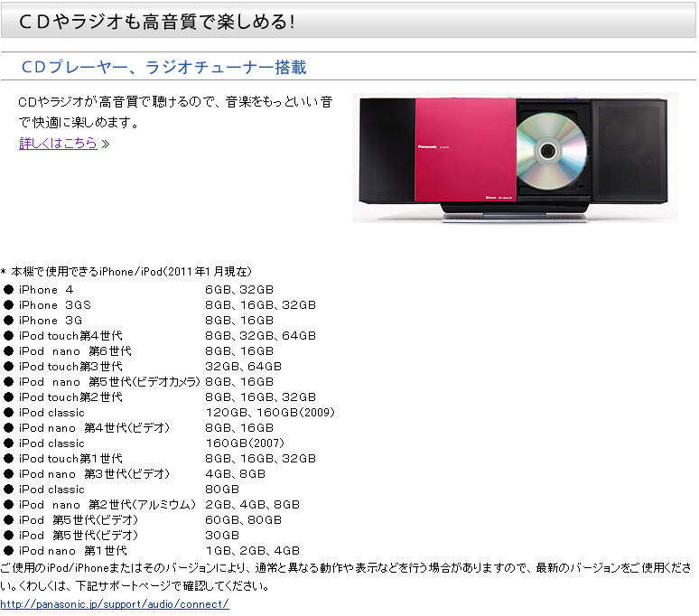Click the bullet icon beside iPod nano 第1世代
Screen dimensions: 699x616
(x=8, y=551)
